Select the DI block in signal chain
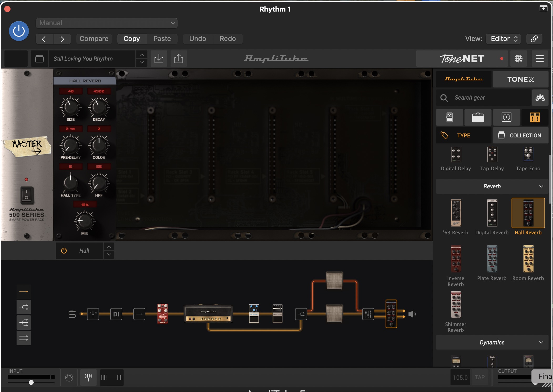The height and width of the screenshot is (392, 553). pos(116,314)
